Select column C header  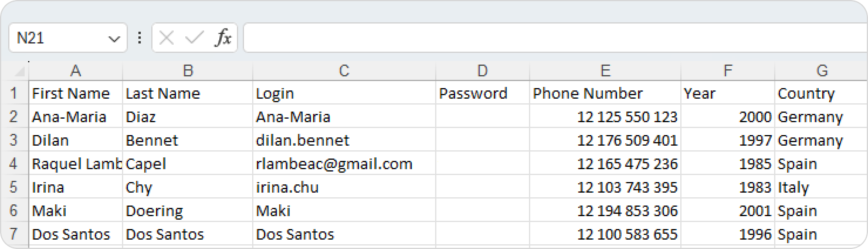pyautogui.click(x=344, y=71)
